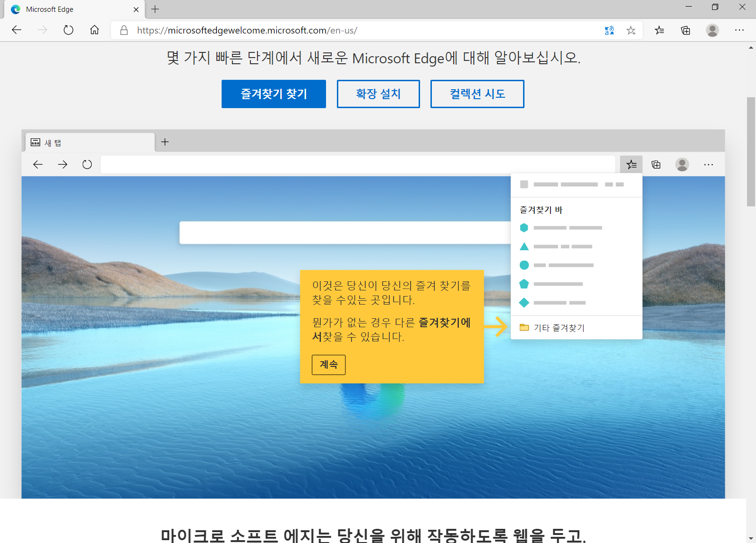Click scrollbar down arrow
Viewport: 756px width, 543px height.
tap(751, 538)
